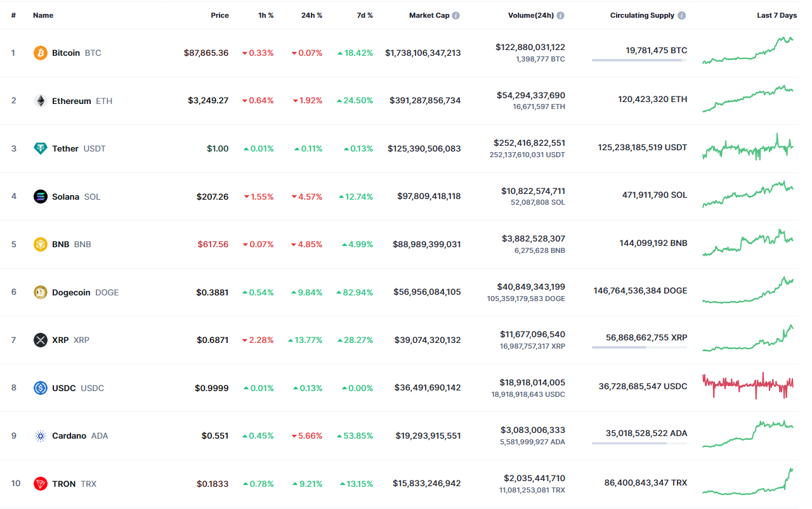
Task: Open the Solana name link
Action: [66, 197]
